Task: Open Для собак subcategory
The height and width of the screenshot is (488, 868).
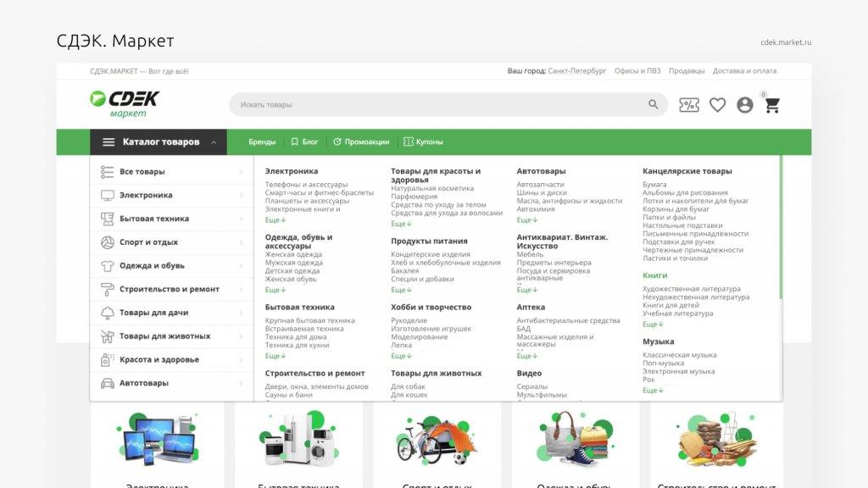Action: click(408, 386)
